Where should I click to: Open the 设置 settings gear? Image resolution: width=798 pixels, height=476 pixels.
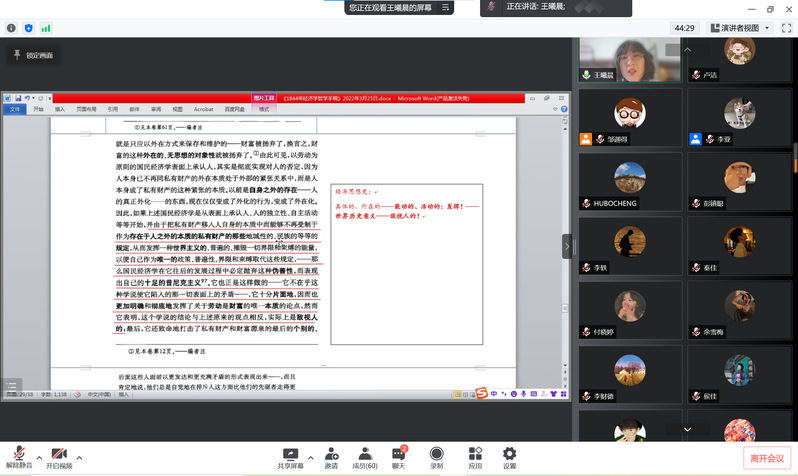click(509, 456)
